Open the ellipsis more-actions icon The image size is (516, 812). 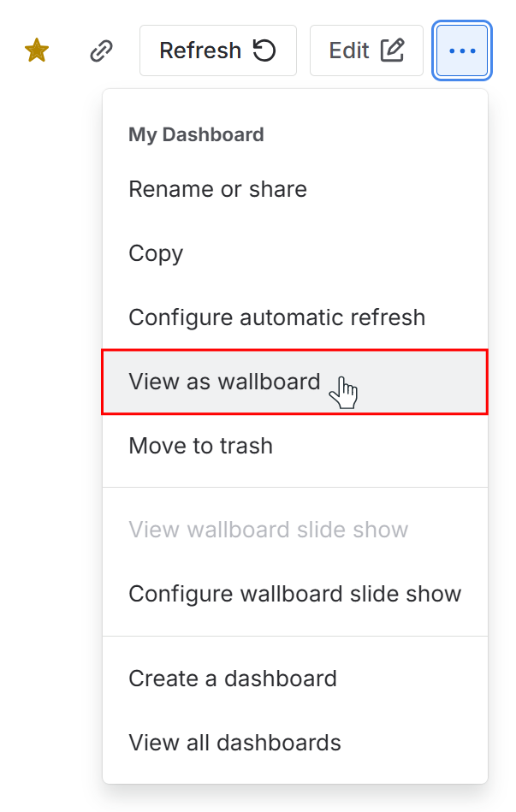pyautogui.click(x=461, y=50)
